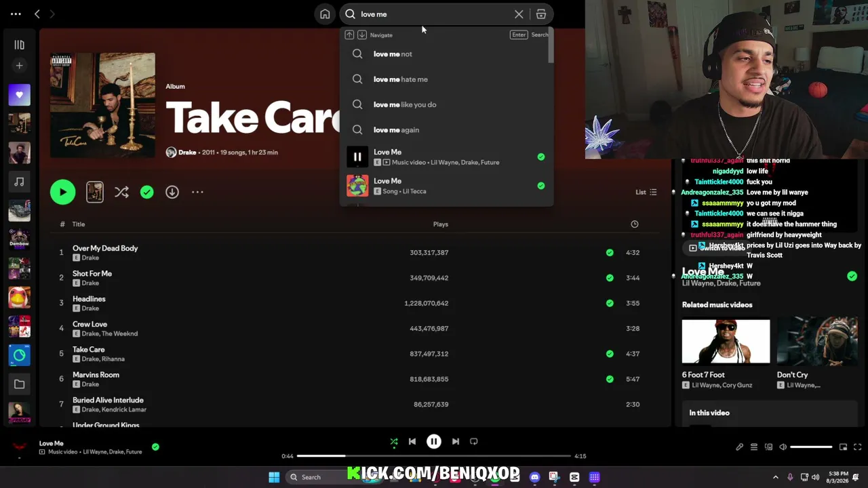868x488 pixels.
Task: Select the track Headlines
Action: (89, 299)
